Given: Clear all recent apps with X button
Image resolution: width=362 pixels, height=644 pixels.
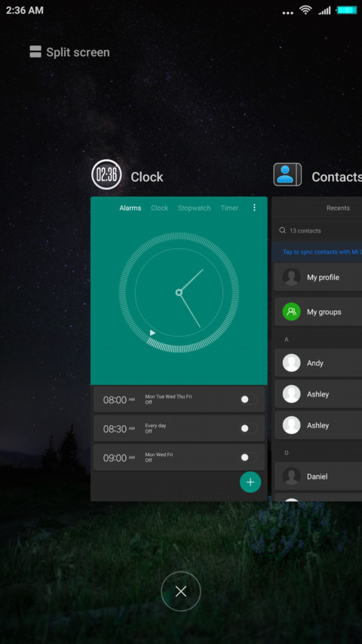Looking at the screenshot, I should (x=181, y=591).
